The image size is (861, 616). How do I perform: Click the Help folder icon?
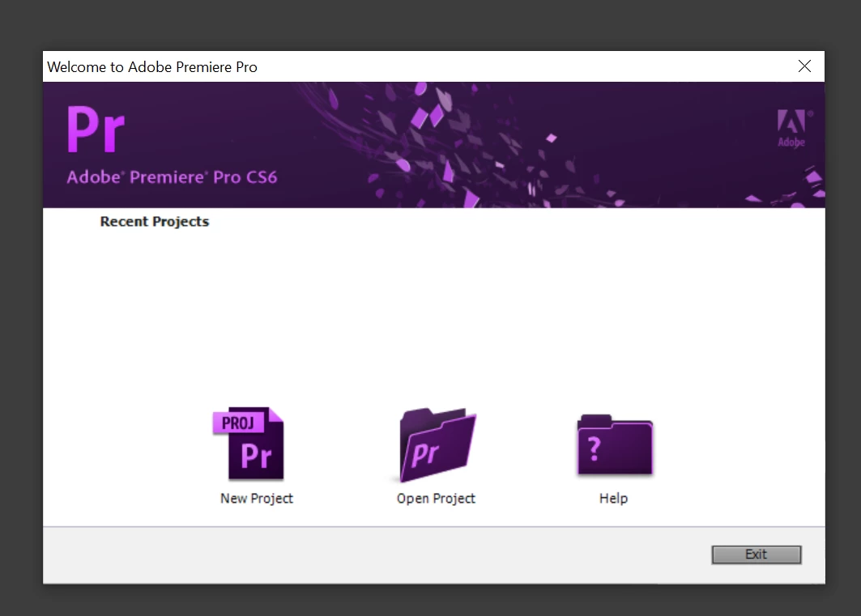point(615,445)
